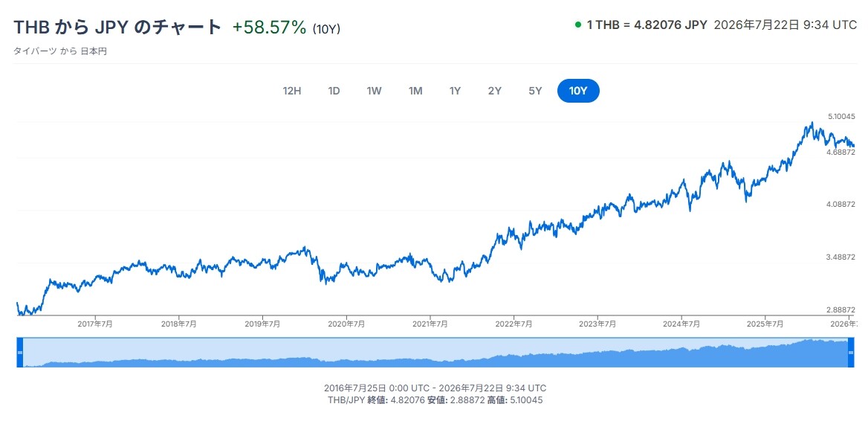
Task: Click the 2025年7月 axis label
Action: (x=765, y=324)
